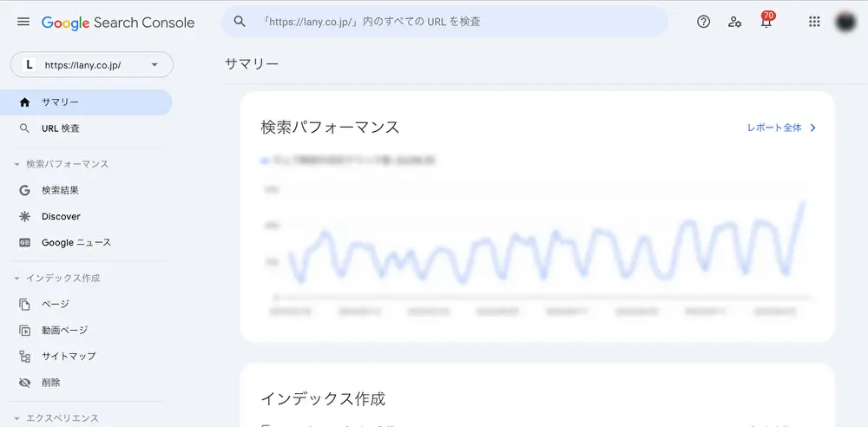
Task: Open the 削除 removals page
Action: [51, 382]
